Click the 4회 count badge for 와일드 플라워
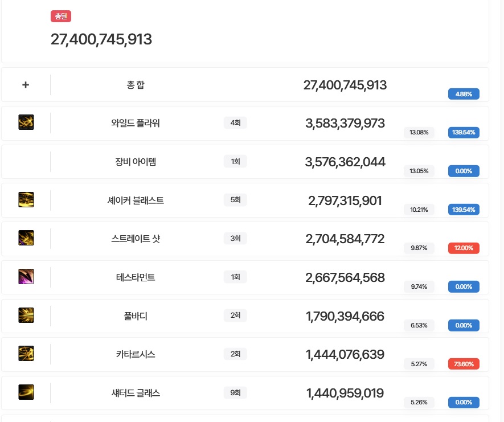Viewport: 504px width, 422px height. tap(235, 122)
